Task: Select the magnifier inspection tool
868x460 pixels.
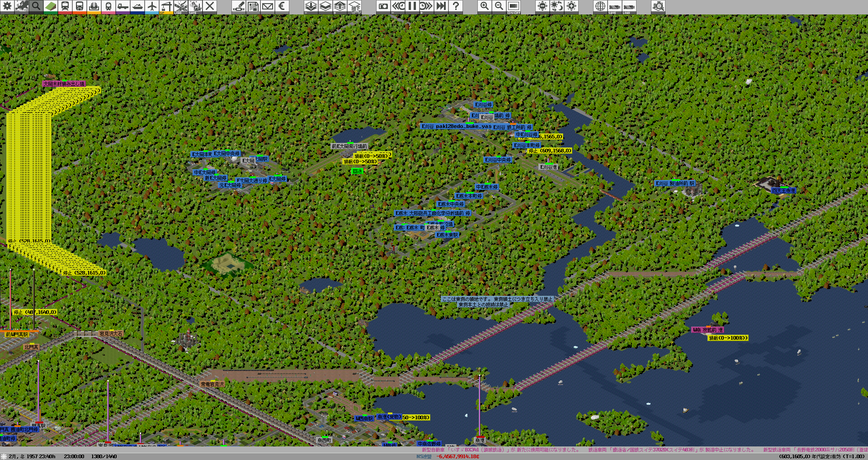Action: point(36,6)
